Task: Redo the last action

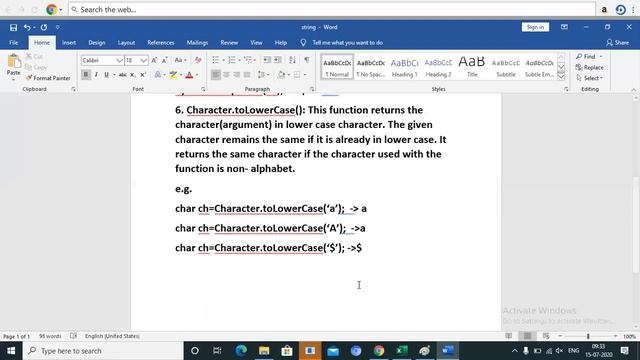Action: [x=44, y=27]
